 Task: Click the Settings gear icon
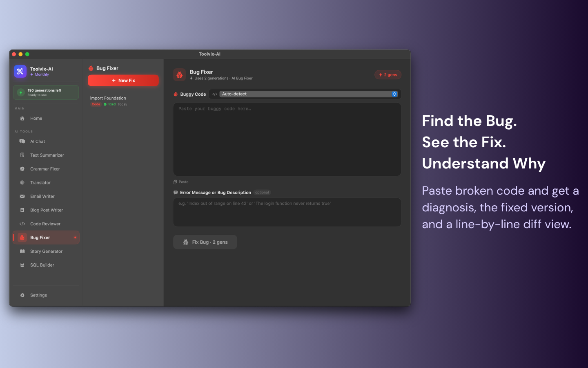pos(22,295)
